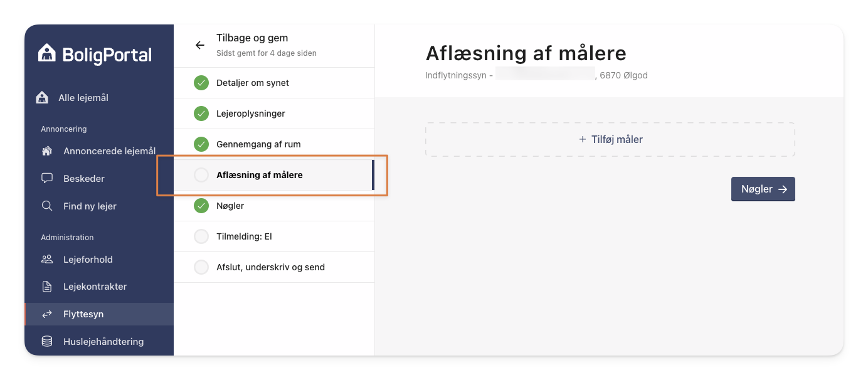Select the Aflæsning af målere step
Viewport: 868px width, 380px height.
pos(274,175)
